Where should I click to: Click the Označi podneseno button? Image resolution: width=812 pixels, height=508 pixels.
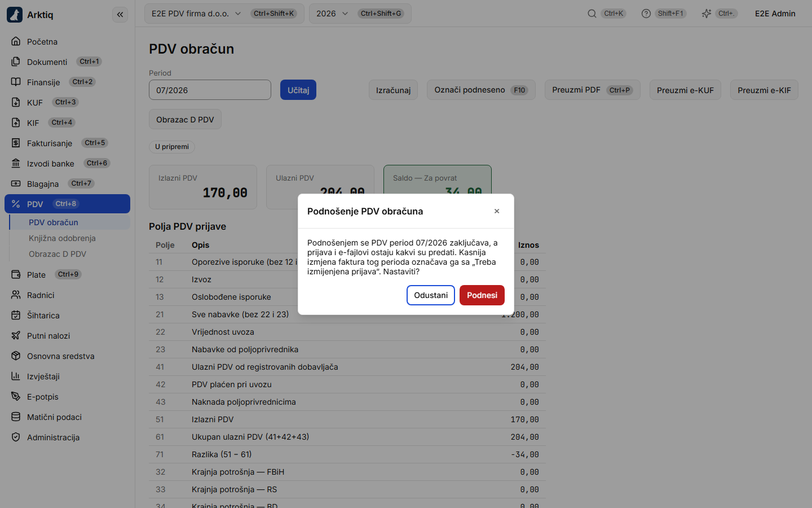tap(481, 90)
